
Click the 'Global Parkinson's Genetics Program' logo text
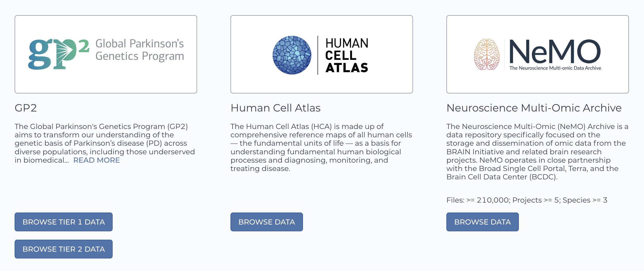tap(139, 50)
